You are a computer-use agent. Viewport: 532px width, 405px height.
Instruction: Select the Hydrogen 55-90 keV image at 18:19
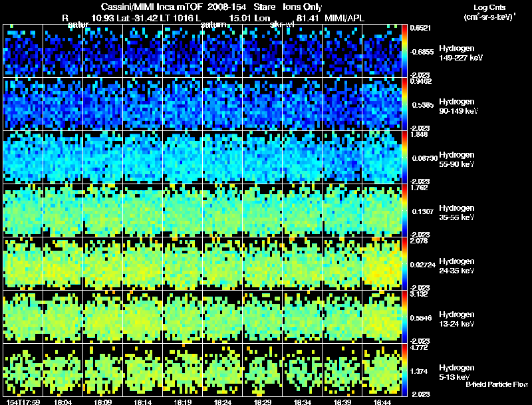pyautogui.click(x=182, y=158)
